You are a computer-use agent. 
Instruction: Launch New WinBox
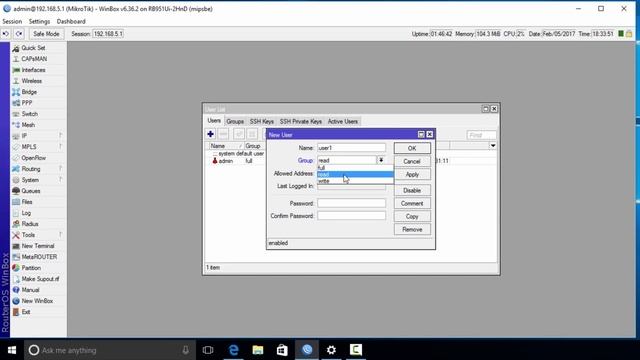38,302
